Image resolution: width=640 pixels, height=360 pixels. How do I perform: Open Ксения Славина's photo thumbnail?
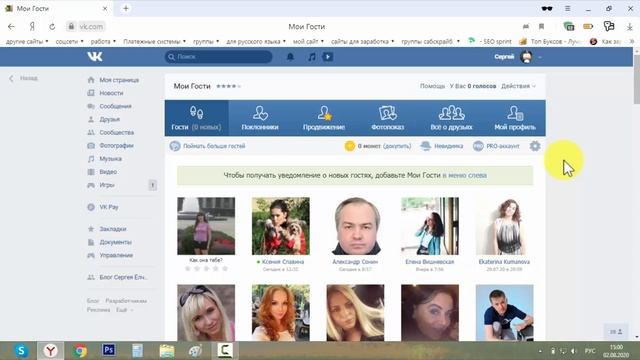tap(281, 226)
